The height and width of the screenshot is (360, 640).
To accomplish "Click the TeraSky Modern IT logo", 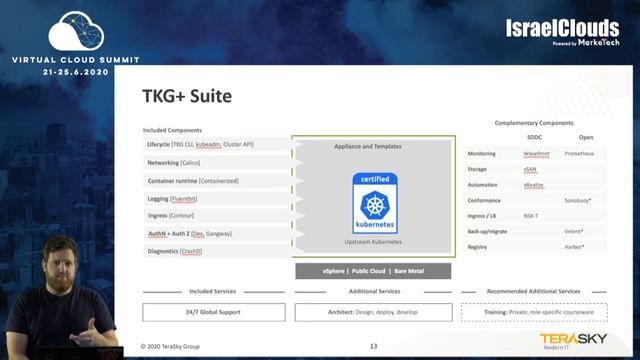I will (573, 341).
